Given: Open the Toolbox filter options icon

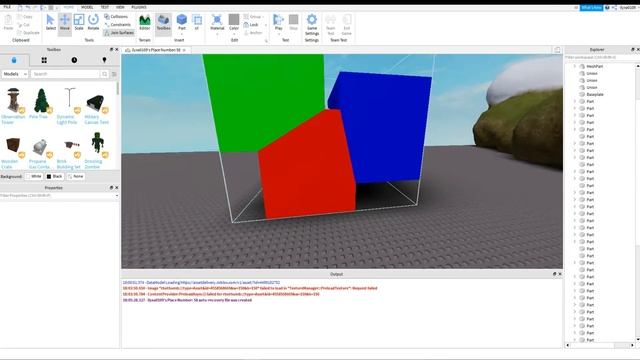Looking at the screenshot, I should click(114, 74).
